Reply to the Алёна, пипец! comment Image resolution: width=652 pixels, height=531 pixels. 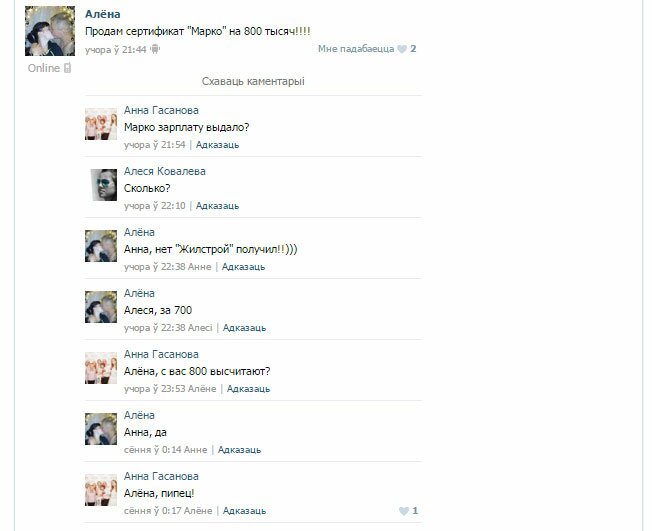(x=244, y=511)
